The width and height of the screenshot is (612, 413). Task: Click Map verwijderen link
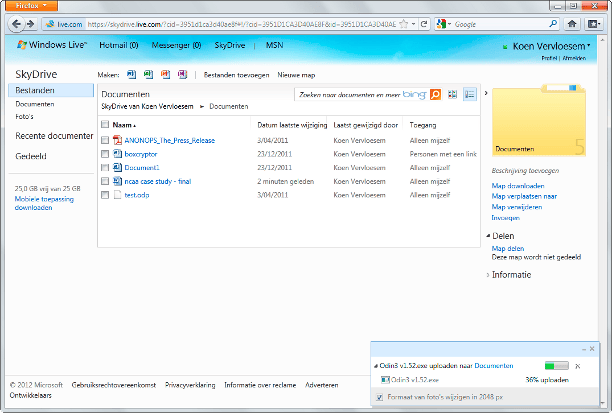point(517,207)
